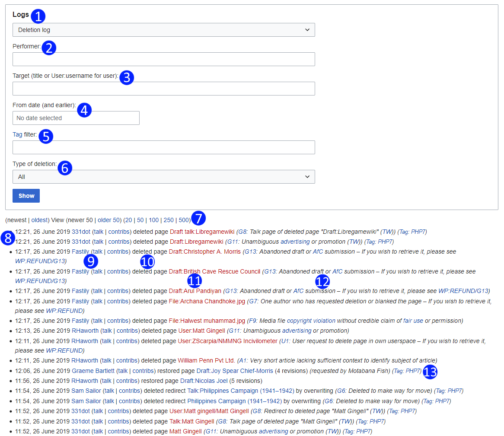Open the Deletion log type dropdown
504x436 pixels.
point(163,30)
